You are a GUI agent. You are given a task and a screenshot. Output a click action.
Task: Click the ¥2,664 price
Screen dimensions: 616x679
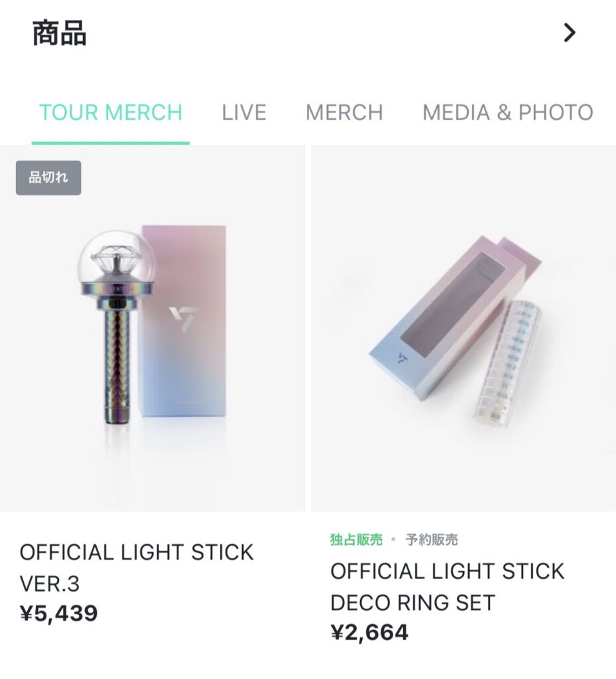point(369,633)
